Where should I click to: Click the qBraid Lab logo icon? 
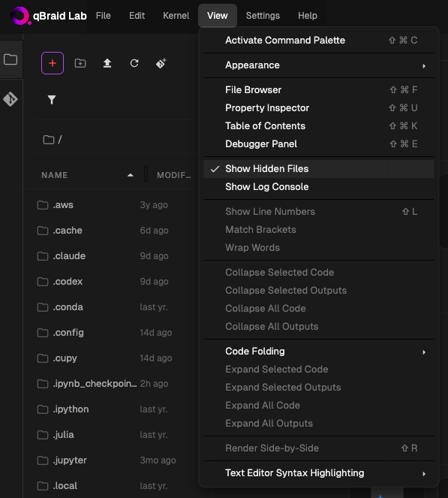pyautogui.click(x=20, y=16)
